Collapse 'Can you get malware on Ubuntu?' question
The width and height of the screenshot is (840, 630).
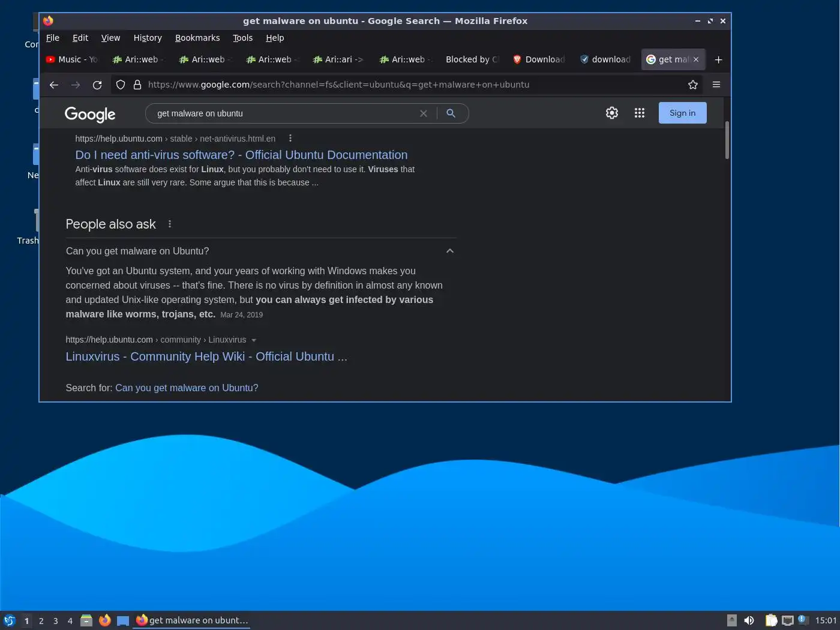tap(450, 251)
